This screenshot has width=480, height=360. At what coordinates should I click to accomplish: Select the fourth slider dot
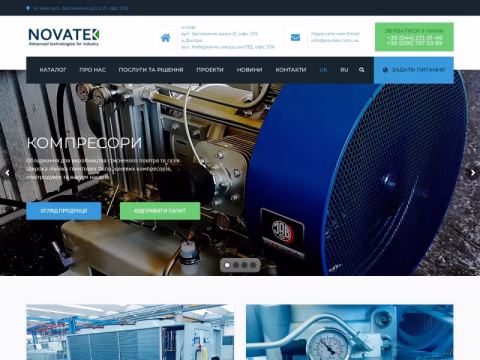point(253,265)
